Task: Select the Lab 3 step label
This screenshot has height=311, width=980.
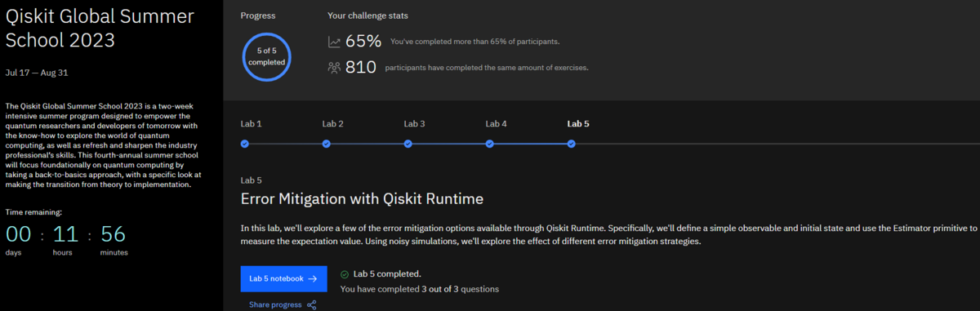Action: tap(414, 124)
